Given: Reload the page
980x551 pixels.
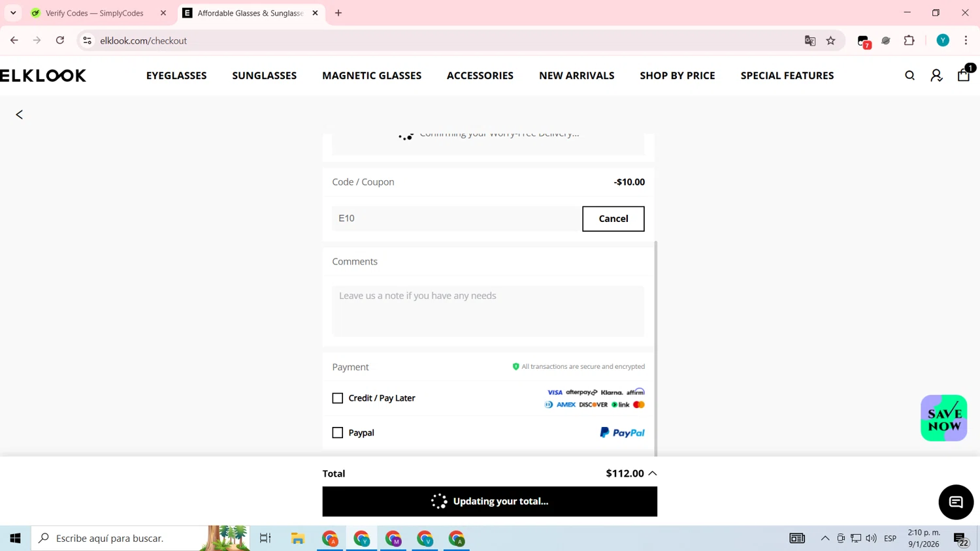Looking at the screenshot, I should pos(60,40).
